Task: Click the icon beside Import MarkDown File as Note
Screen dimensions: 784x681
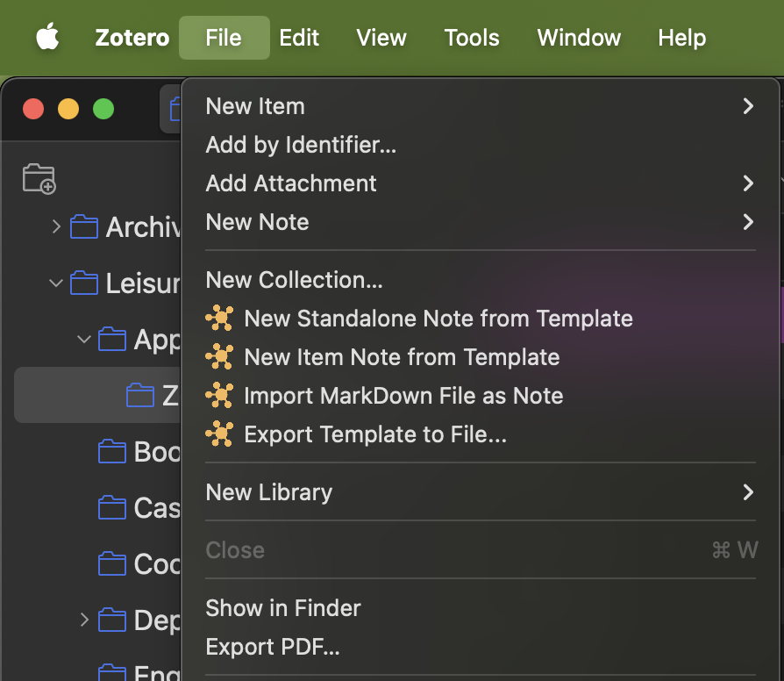Action: coord(219,396)
